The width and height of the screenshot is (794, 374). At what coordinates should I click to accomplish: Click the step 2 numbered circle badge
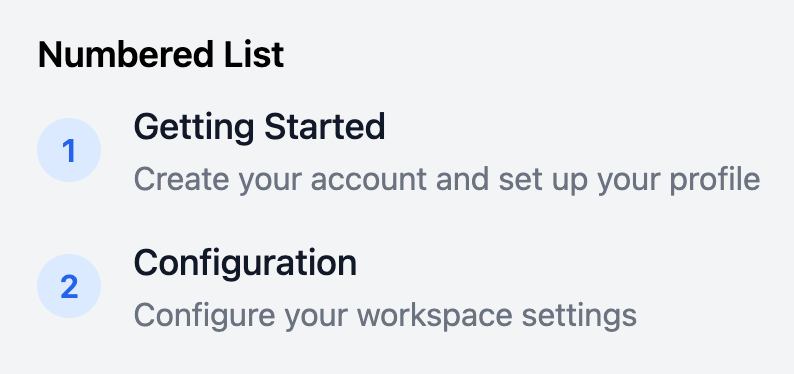click(x=69, y=286)
